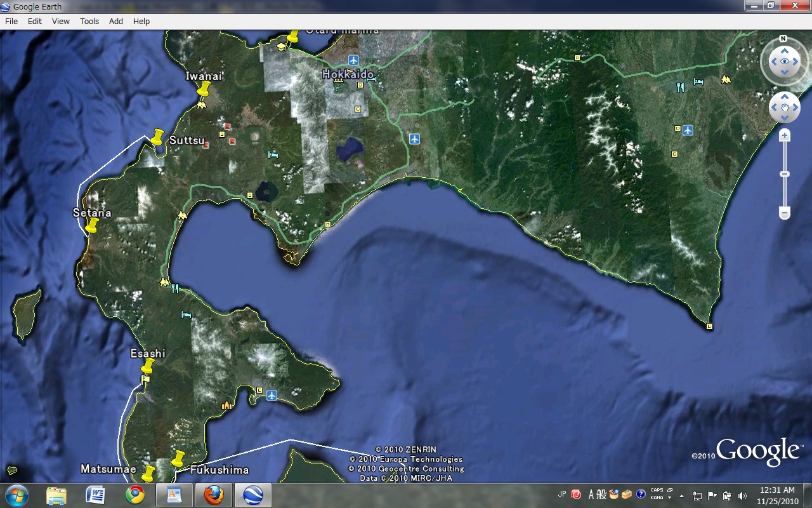Click fork-and-knife dining icon in the northeast

pyautogui.click(x=681, y=88)
